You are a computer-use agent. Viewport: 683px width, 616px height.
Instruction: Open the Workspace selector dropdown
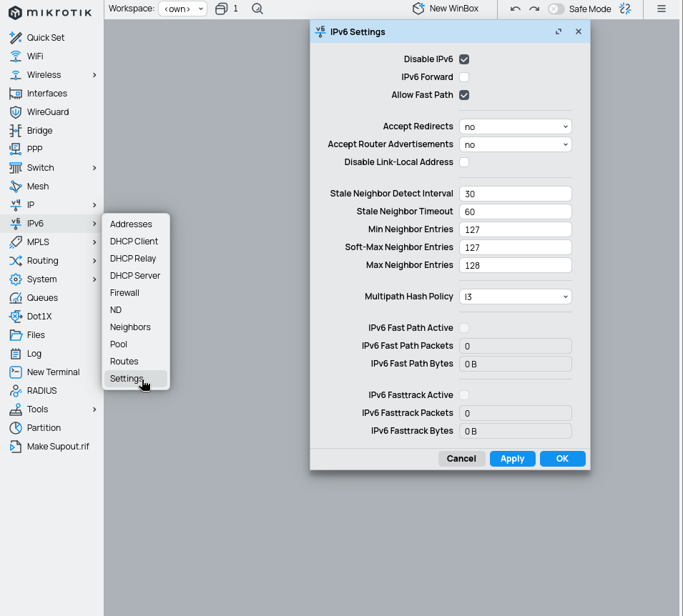(x=182, y=9)
